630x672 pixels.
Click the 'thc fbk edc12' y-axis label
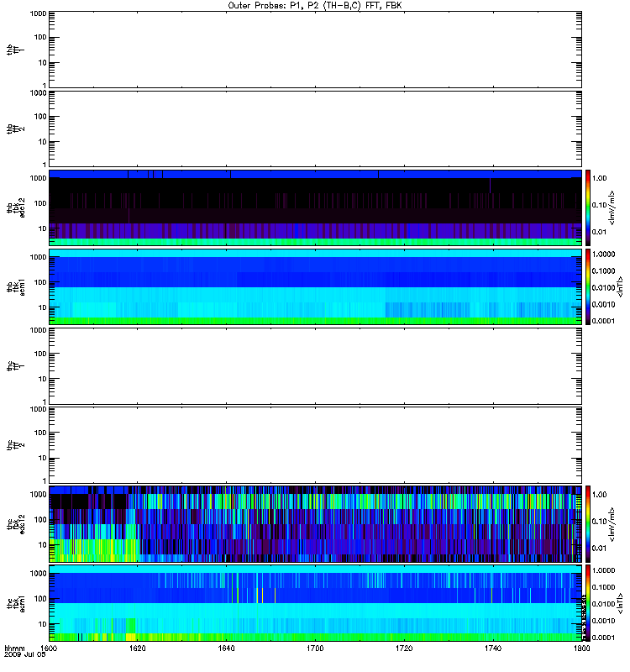point(16,522)
